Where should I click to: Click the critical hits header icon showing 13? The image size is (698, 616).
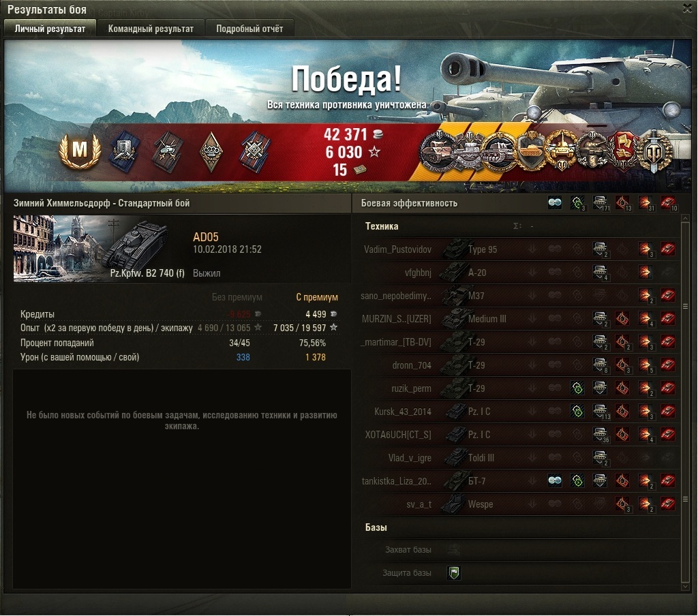pyautogui.click(x=623, y=204)
